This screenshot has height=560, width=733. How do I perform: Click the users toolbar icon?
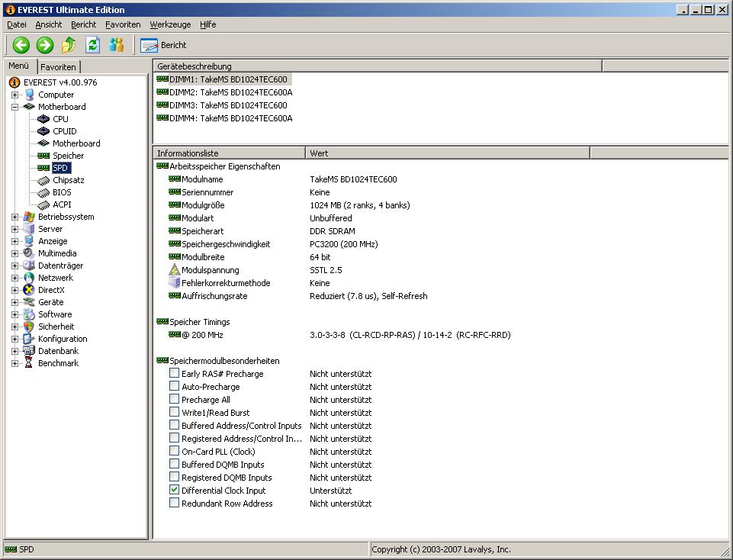coord(117,45)
